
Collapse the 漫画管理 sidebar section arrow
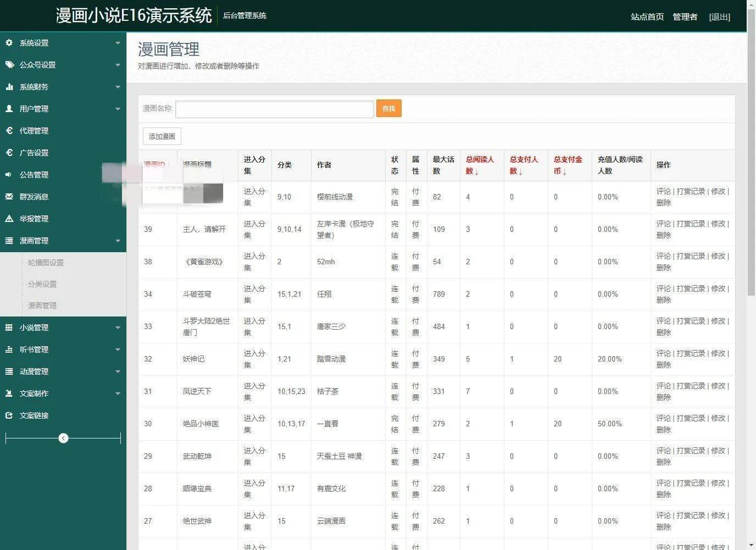click(x=118, y=241)
